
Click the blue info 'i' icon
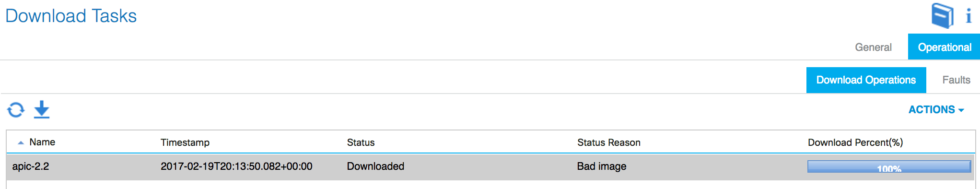[x=968, y=16]
